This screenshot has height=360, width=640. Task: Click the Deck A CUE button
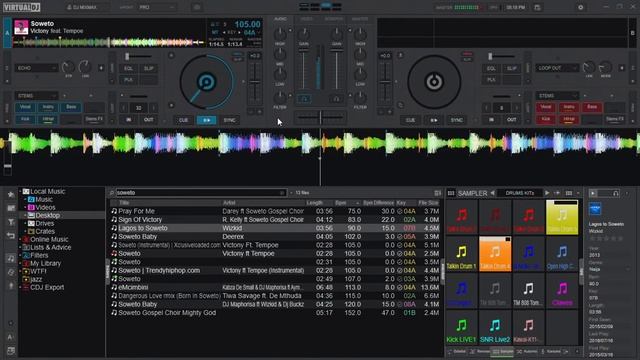(x=184, y=120)
